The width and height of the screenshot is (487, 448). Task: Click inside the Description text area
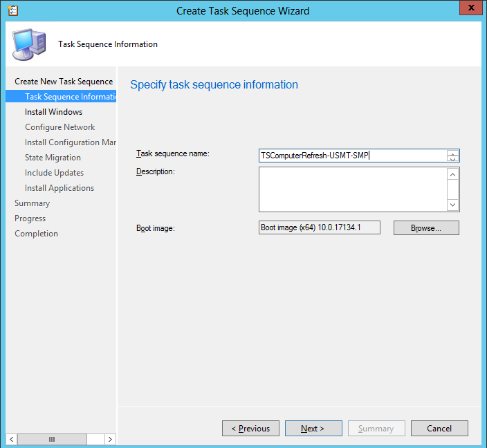[x=353, y=189]
